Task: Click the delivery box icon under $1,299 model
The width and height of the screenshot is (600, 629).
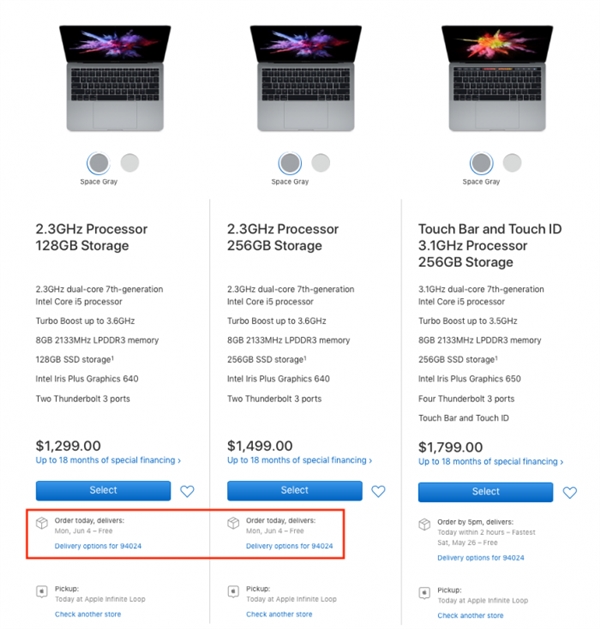Action: point(42,523)
